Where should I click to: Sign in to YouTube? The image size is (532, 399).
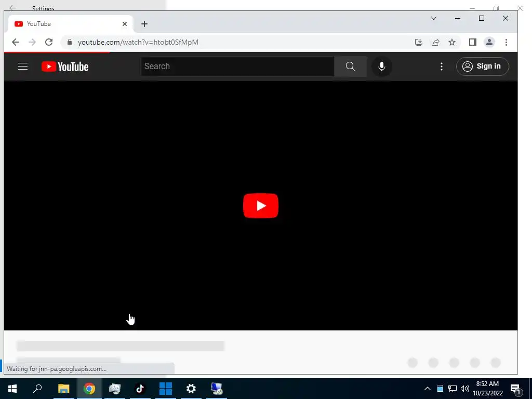point(483,66)
